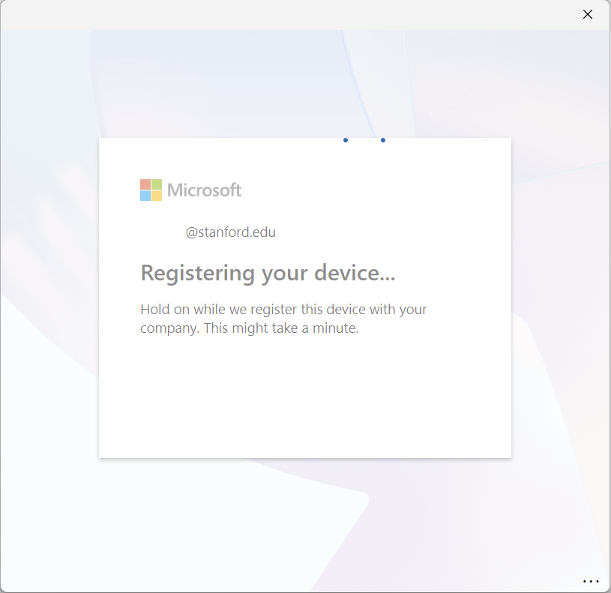Click the 'Hold on while we register' message
This screenshot has height=593, width=611.
click(283, 319)
